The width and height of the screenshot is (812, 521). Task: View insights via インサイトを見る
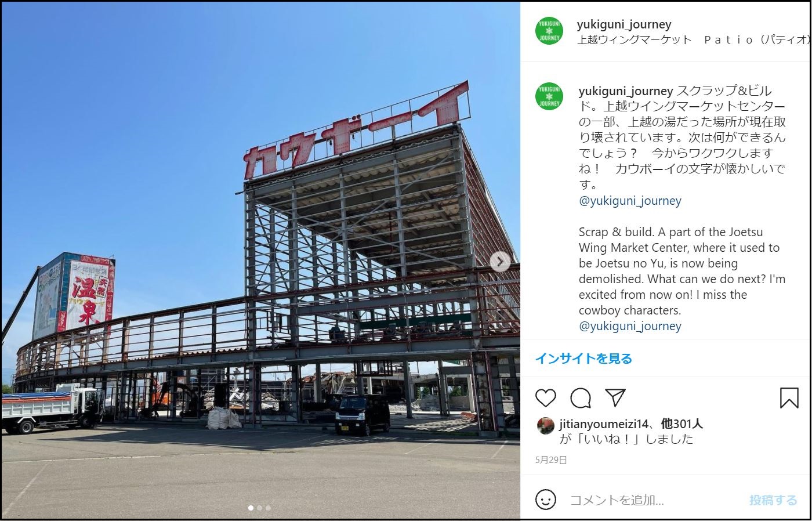click(583, 359)
